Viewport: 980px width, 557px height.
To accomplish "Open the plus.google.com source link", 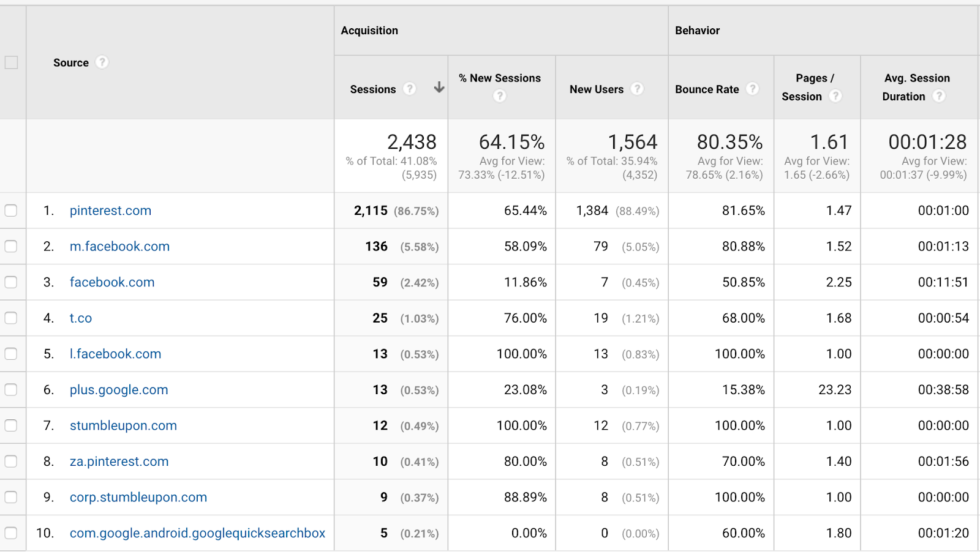I will click(119, 389).
